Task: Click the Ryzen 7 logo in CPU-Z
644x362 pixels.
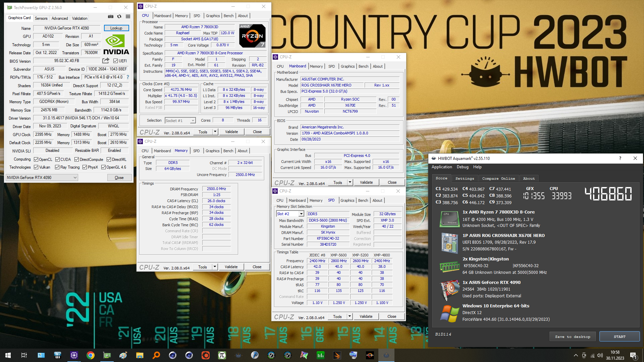Action: click(253, 36)
